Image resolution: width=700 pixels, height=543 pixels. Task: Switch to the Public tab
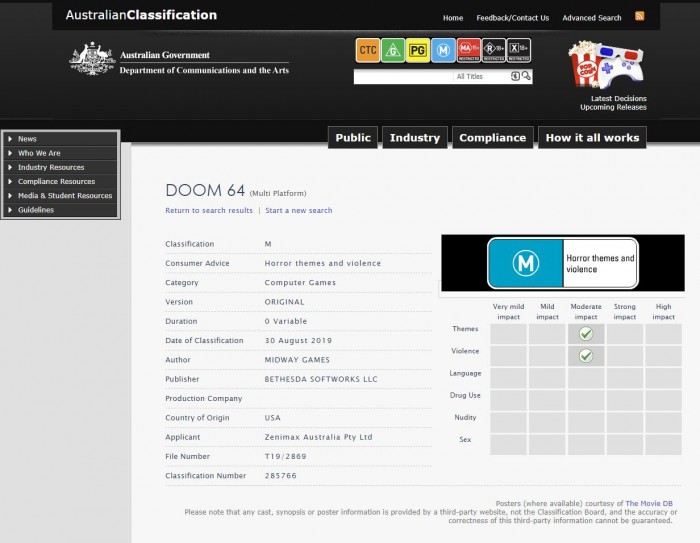point(353,138)
